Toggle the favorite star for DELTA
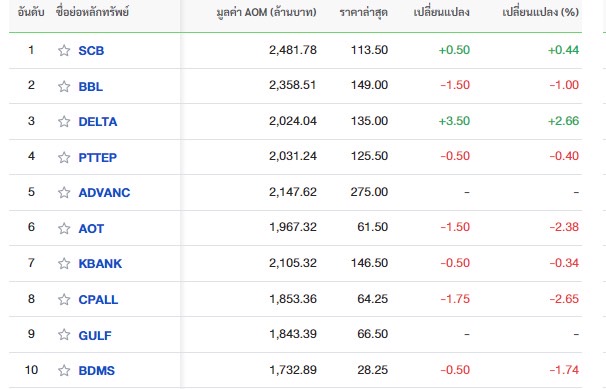Screen dimensions: 606x389 click(64, 122)
